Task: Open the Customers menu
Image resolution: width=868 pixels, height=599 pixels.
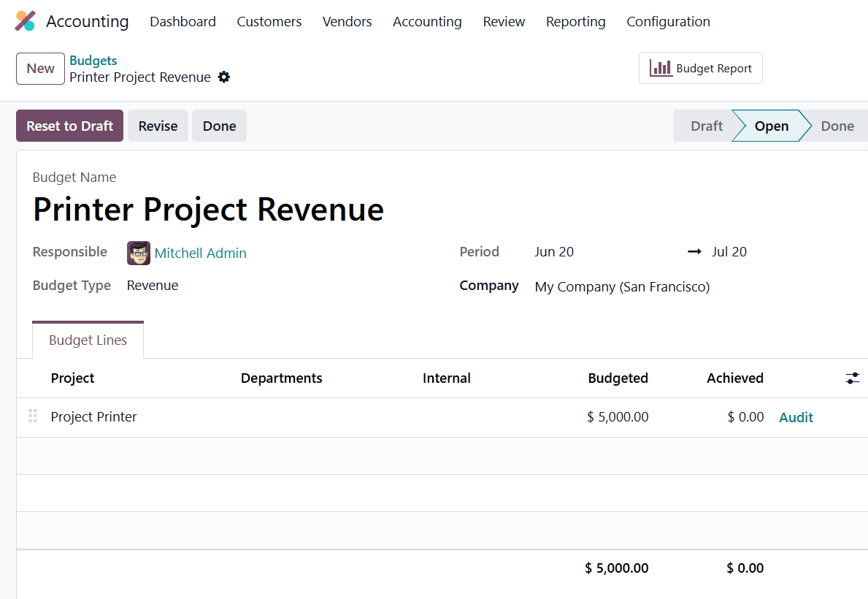Action: (x=269, y=22)
